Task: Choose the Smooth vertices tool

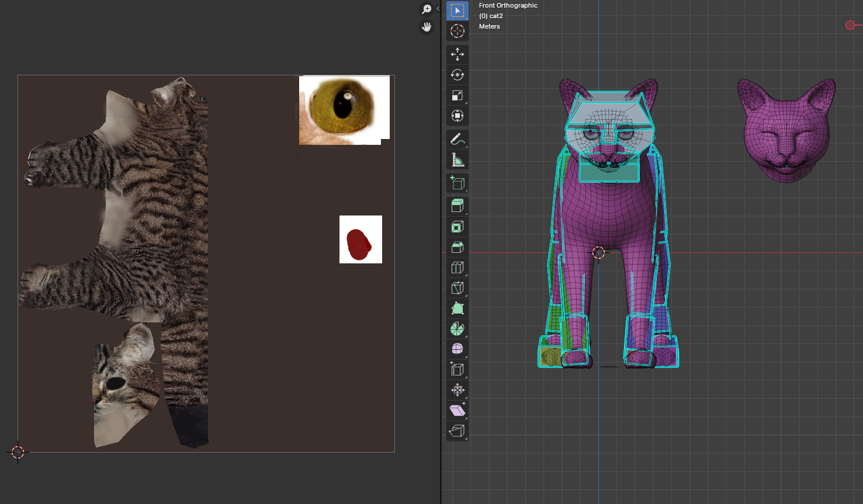Action: (458, 349)
